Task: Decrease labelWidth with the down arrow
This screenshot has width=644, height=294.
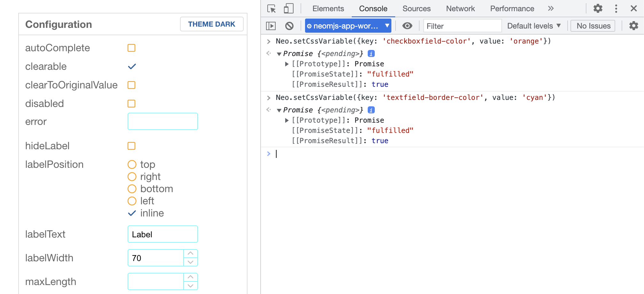Action: point(191,262)
